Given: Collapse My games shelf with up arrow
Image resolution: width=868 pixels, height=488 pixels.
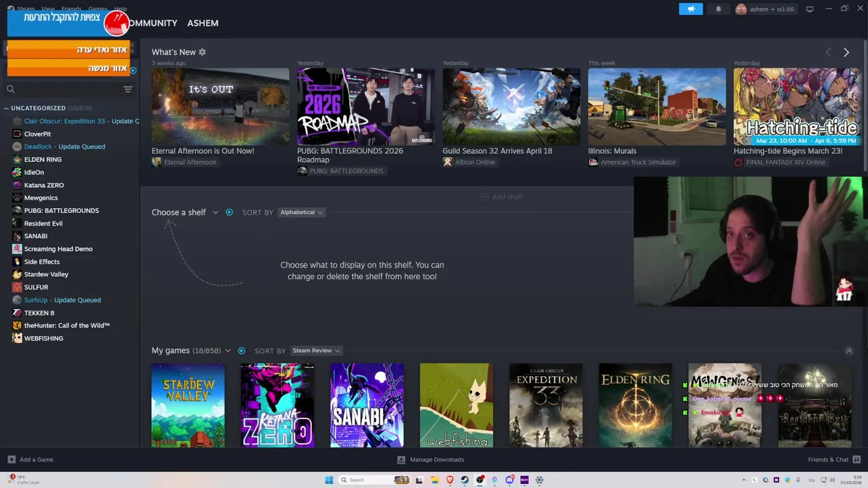Looking at the screenshot, I should tap(848, 350).
